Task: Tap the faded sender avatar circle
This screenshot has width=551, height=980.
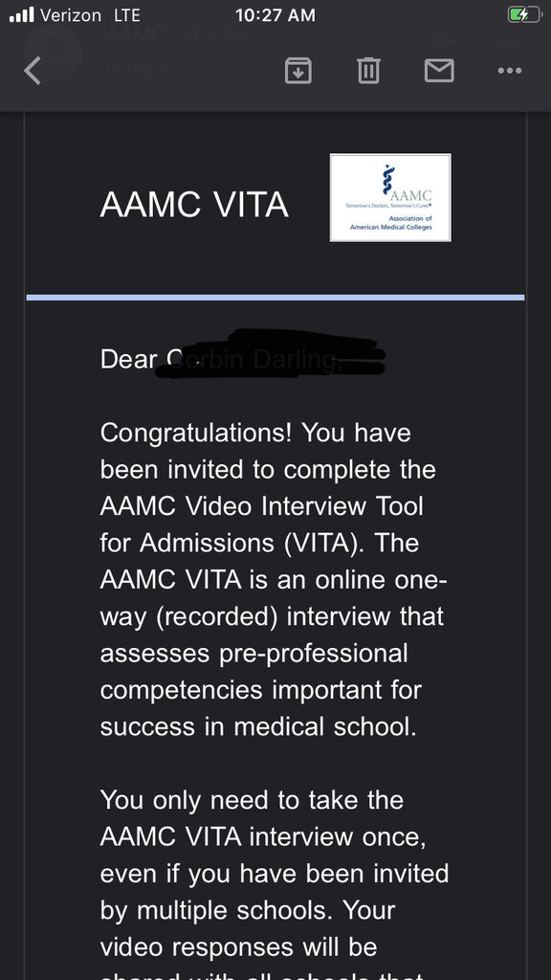Action: (x=54, y=52)
